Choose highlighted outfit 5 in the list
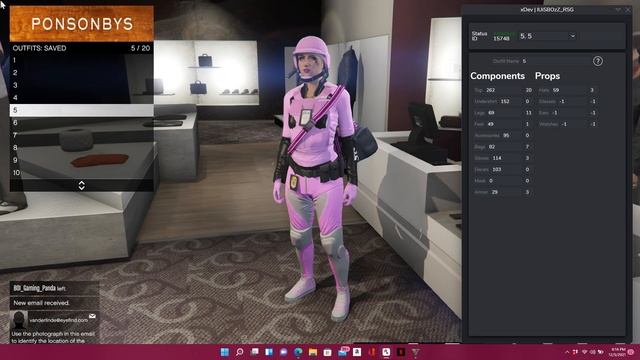 [x=82, y=110]
